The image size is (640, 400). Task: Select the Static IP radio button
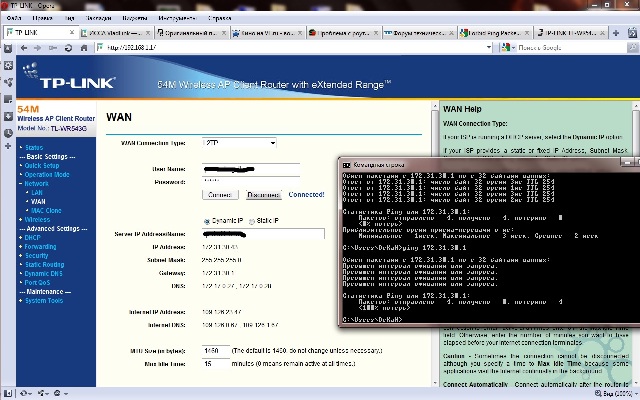tap(252, 221)
